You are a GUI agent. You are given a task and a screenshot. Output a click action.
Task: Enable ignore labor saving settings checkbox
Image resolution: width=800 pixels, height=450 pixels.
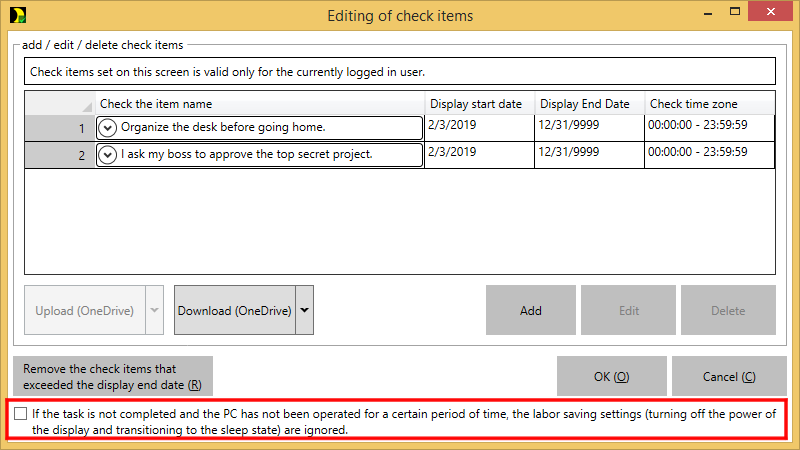tap(21, 413)
